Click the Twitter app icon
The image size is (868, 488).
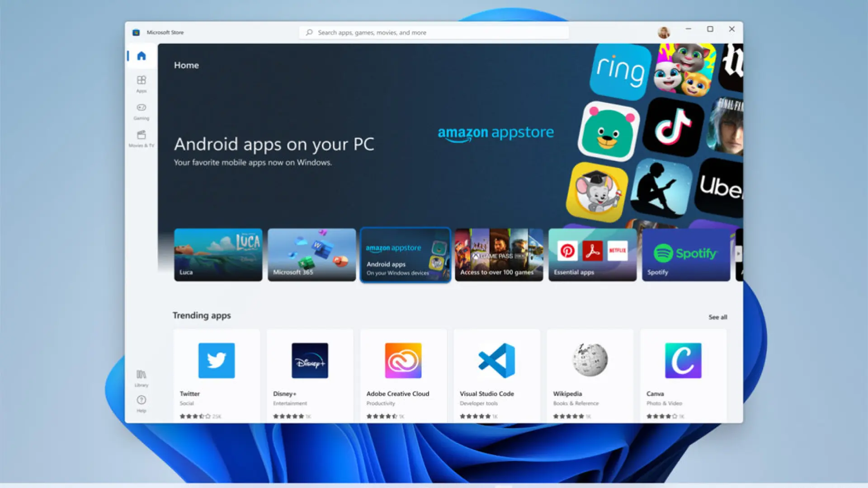pyautogui.click(x=217, y=360)
